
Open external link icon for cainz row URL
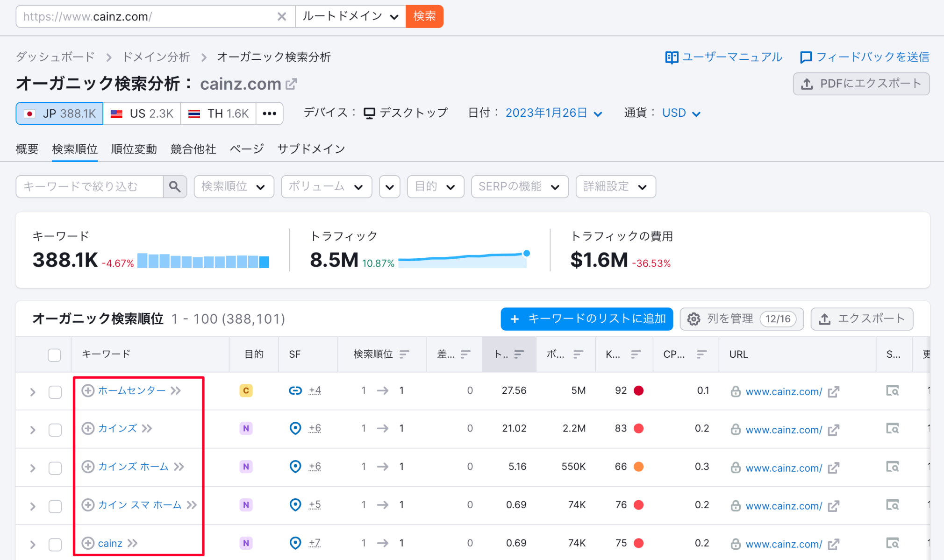click(x=833, y=544)
